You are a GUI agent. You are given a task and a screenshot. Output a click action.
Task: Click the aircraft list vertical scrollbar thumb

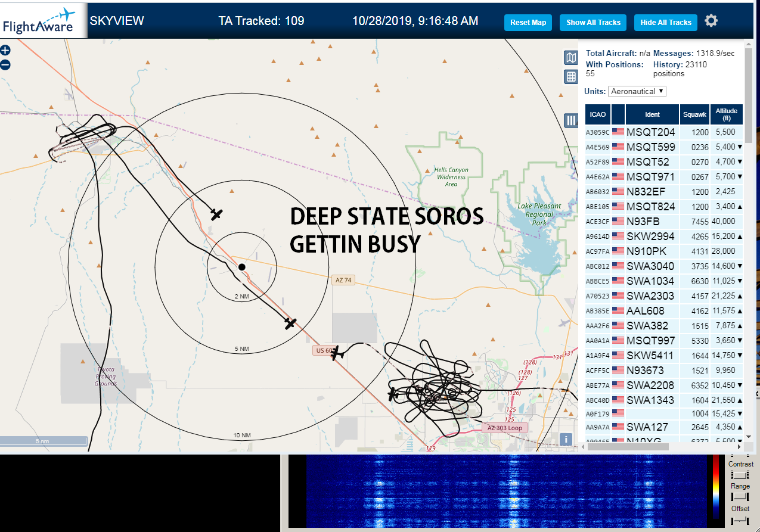[749, 94]
